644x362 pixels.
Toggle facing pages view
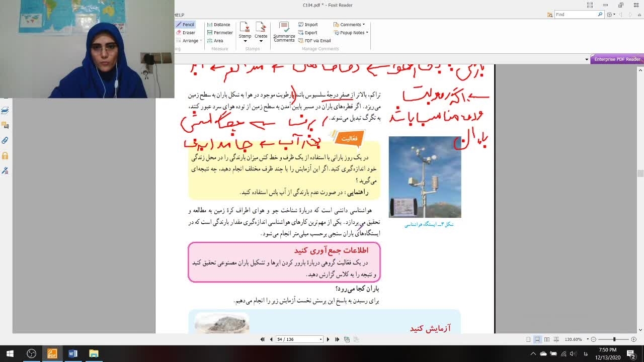click(546, 339)
